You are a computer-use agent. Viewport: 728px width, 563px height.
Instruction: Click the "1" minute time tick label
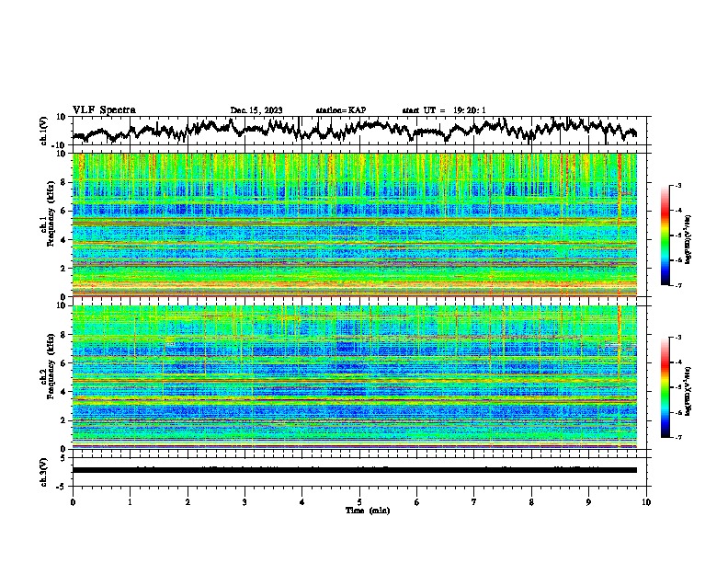pyautogui.click(x=130, y=502)
